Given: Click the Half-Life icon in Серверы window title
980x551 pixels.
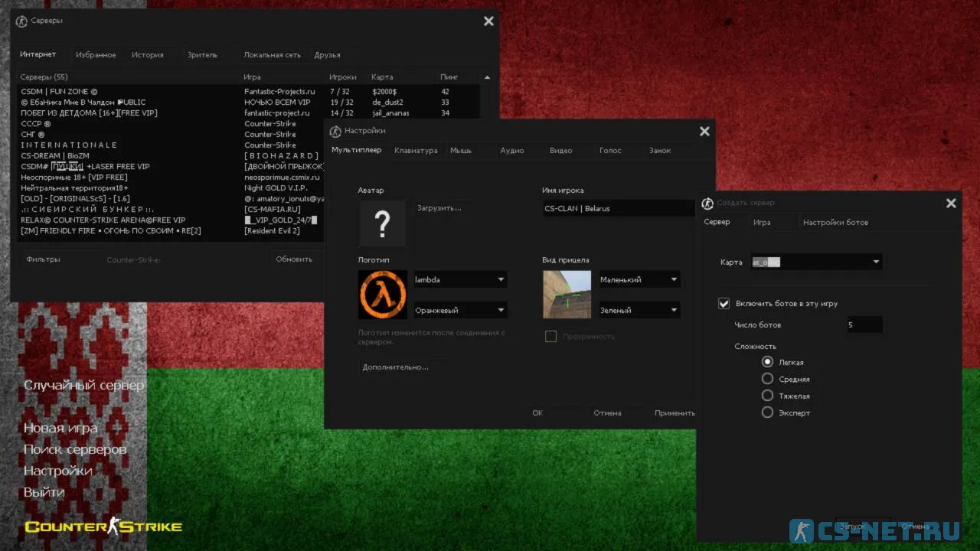Looking at the screenshot, I should pyautogui.click(x=21, y=21).
